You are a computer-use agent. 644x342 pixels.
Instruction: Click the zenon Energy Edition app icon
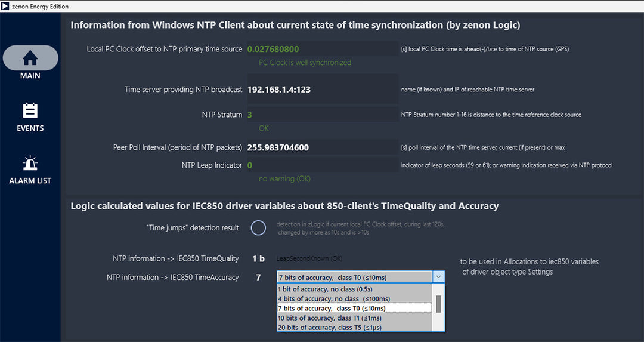5,6
